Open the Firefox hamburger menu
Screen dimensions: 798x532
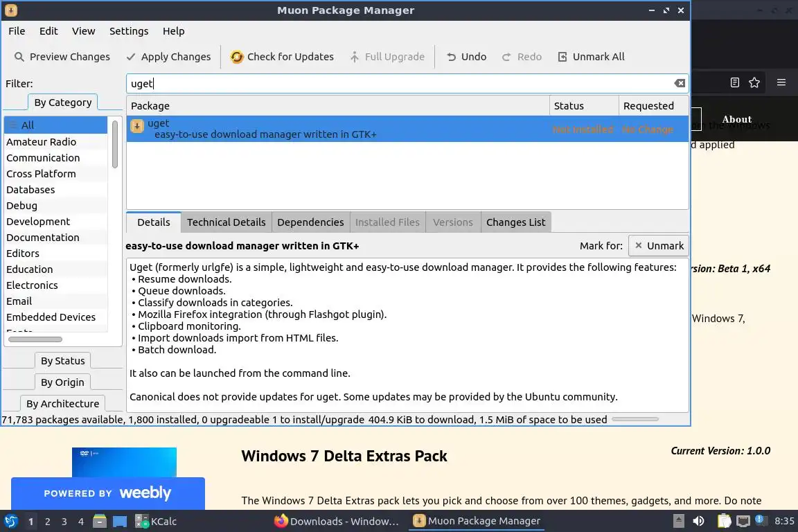[781, 82]
